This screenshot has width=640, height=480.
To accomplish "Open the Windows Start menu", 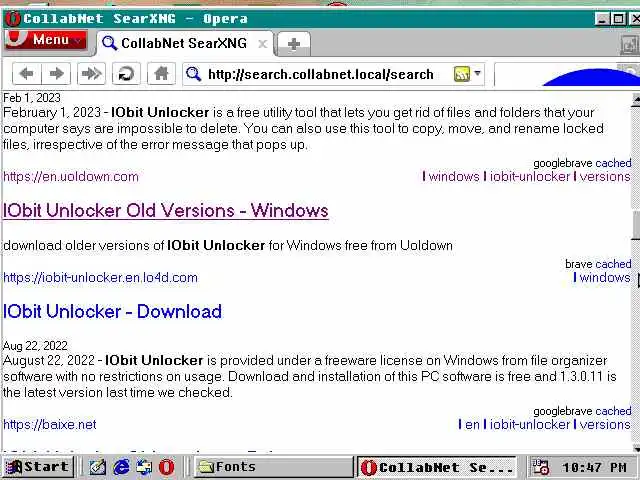I will click(38, 467).
